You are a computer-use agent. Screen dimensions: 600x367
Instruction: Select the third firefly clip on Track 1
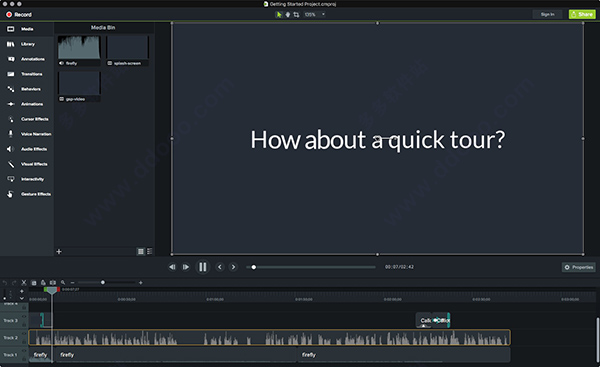[x=404, y=355]
